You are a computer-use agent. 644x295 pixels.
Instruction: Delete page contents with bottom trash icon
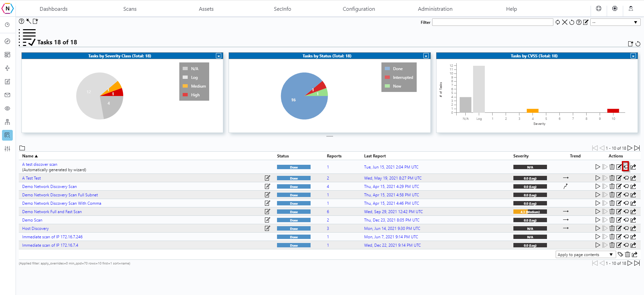[628, 254]
